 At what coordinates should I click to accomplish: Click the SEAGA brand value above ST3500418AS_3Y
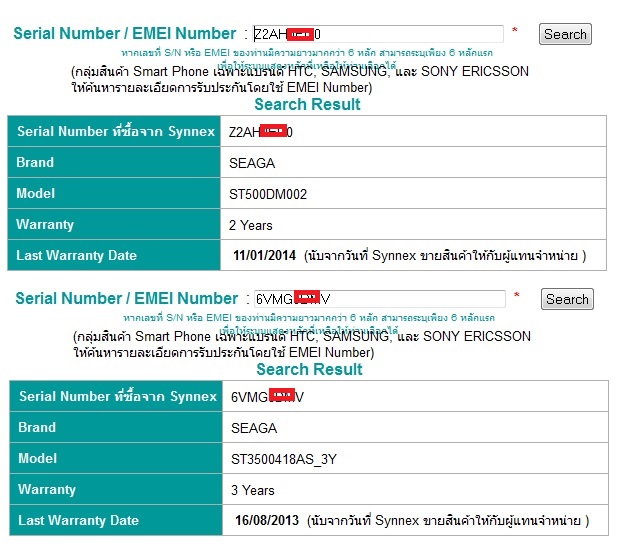(x=254, y=428)
